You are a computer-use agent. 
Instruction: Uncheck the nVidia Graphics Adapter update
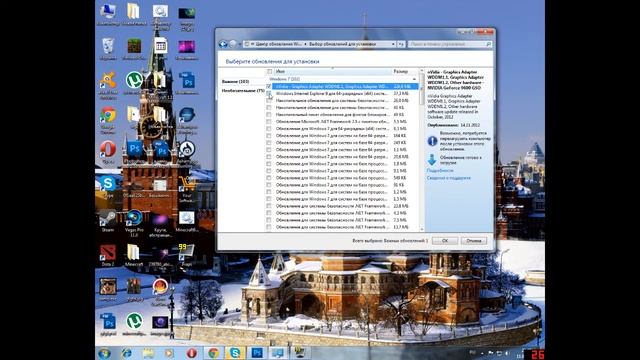[269, 87]
